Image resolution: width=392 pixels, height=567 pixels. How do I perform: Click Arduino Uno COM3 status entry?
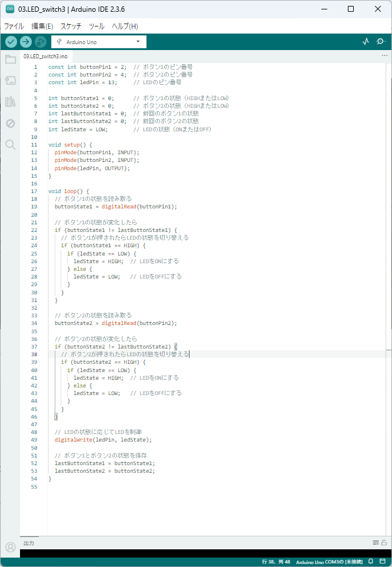(x=329, y=562)
